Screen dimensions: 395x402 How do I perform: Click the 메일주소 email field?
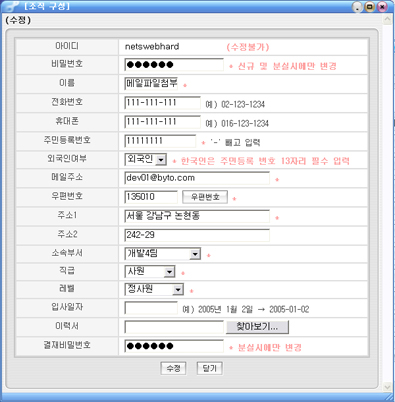[197, 178]
